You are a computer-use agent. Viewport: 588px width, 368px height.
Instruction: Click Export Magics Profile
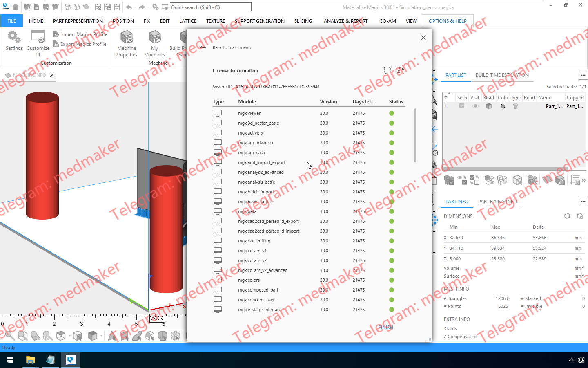[80, 44]
